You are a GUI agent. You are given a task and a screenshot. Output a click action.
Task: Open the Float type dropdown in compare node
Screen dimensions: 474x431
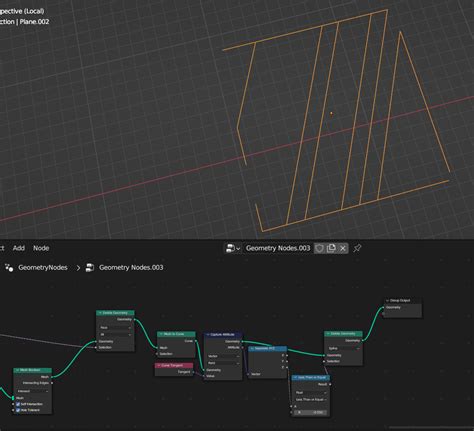pos(311,393)
